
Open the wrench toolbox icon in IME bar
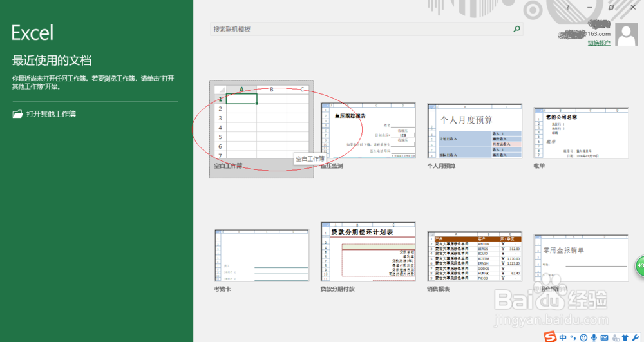636,337
